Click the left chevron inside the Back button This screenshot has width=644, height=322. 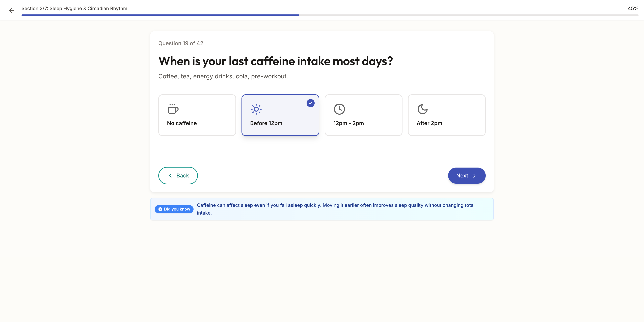pyautogui.click(x=171, y=175)
